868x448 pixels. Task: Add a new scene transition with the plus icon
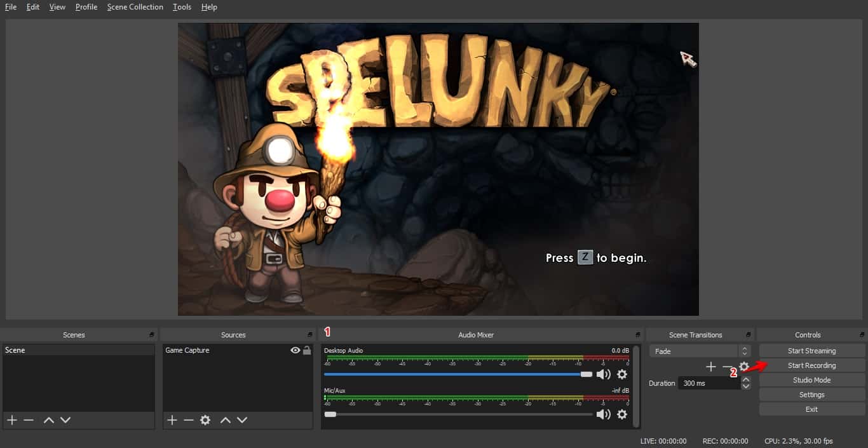pyautogui.click(x=710, y=367)
